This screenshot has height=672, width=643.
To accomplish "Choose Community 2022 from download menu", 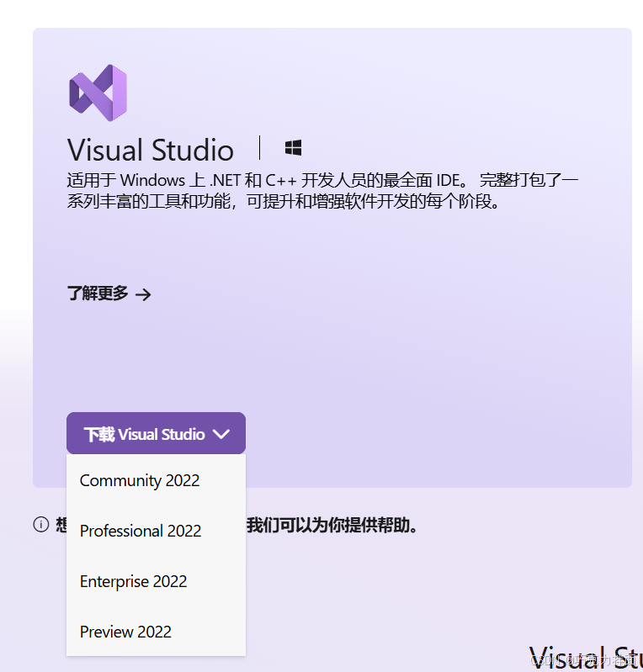I will tap(157, 480).
